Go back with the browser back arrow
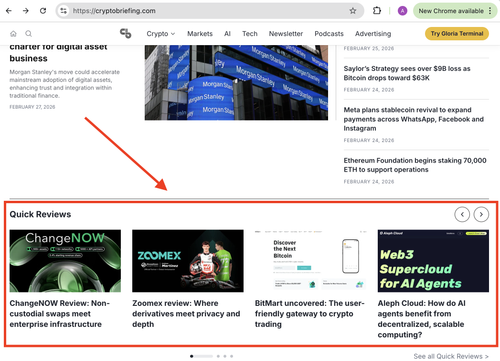The image size is (500, 361). [x=9, y=11]
